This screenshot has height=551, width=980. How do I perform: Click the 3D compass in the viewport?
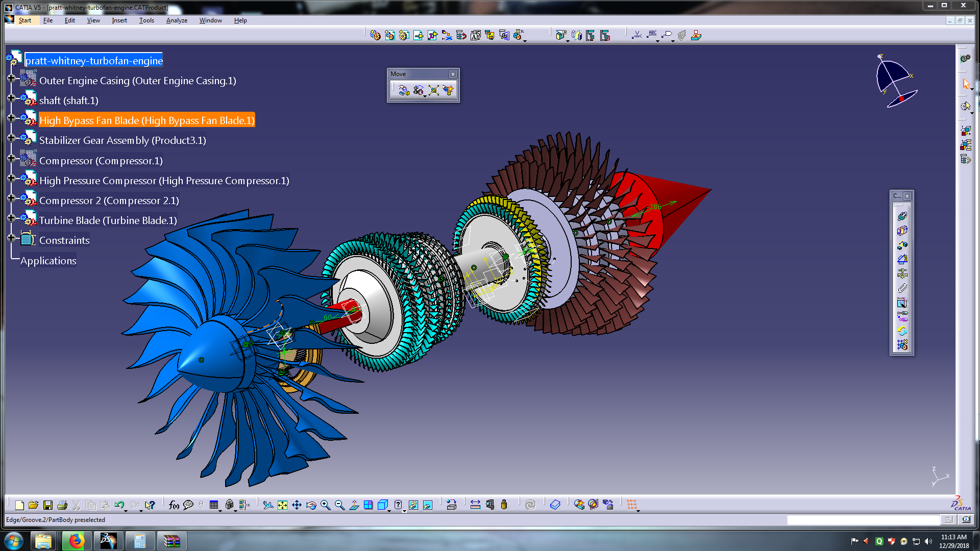(896, 82)
